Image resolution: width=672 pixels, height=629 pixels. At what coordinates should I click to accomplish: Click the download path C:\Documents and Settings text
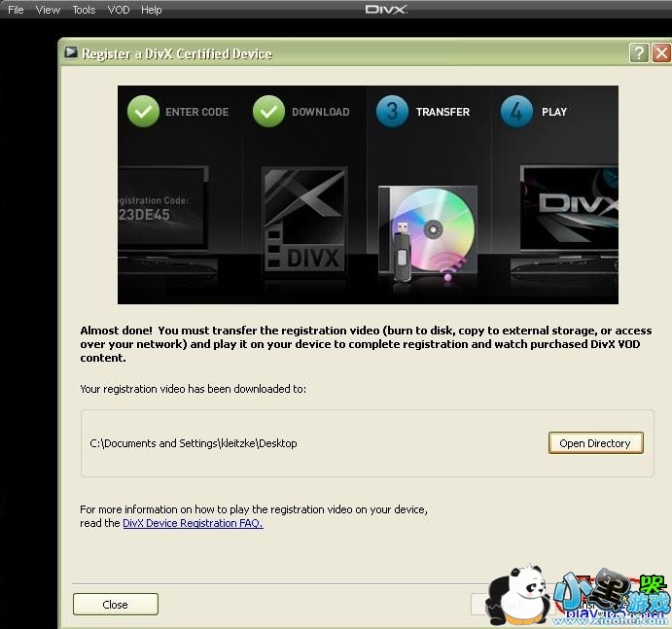click(x=194, y=443)
